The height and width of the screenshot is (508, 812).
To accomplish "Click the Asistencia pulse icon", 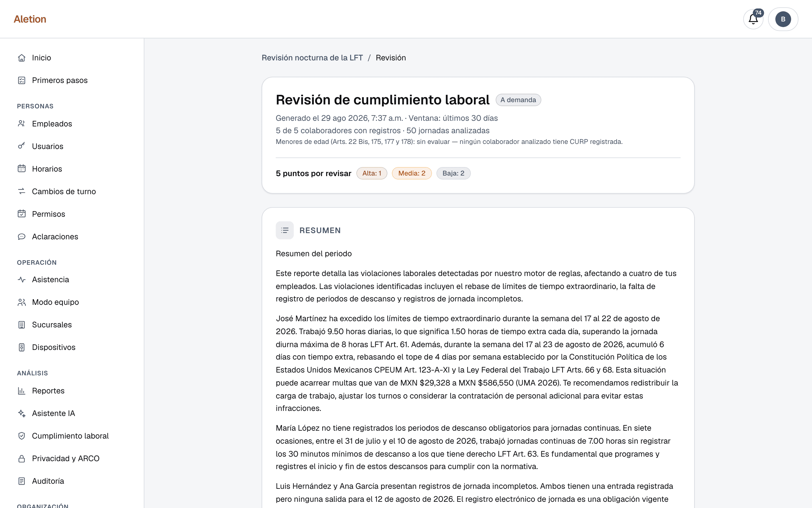I will pos(22,279).
